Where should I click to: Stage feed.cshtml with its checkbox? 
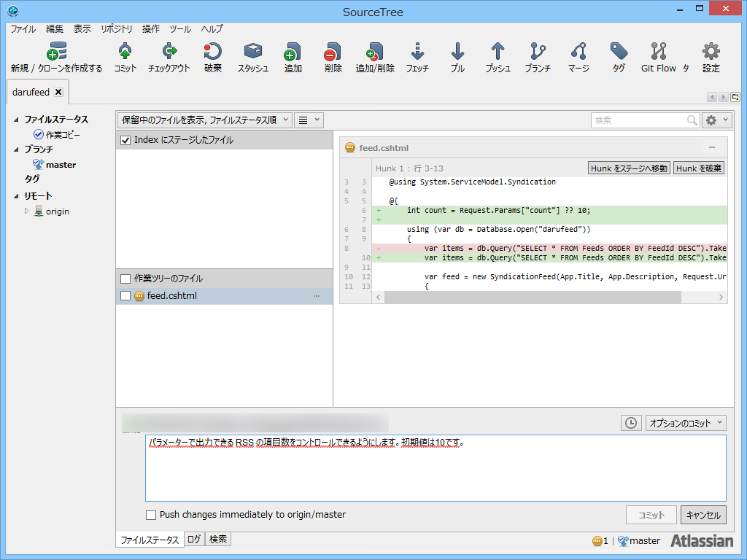[x=125, y=296]
